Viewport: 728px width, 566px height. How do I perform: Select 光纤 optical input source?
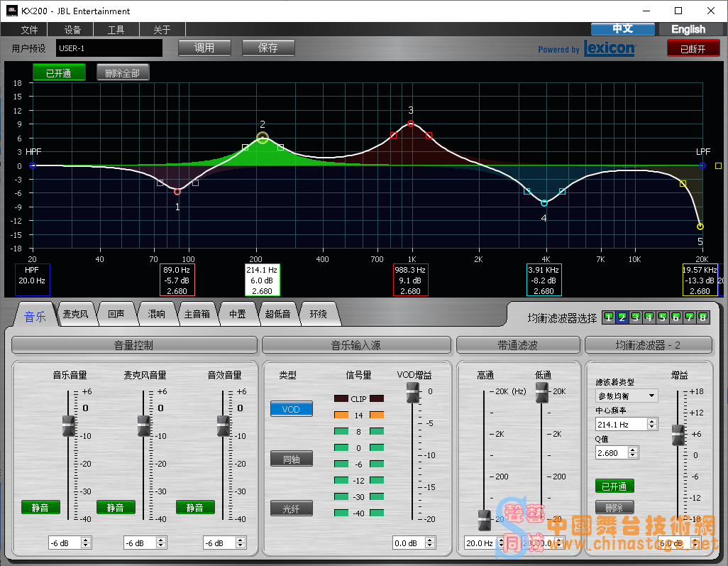(x=291, y=509)
